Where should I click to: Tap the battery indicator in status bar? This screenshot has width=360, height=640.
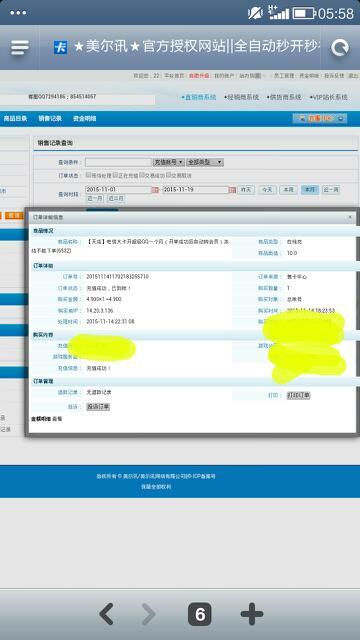304,13
